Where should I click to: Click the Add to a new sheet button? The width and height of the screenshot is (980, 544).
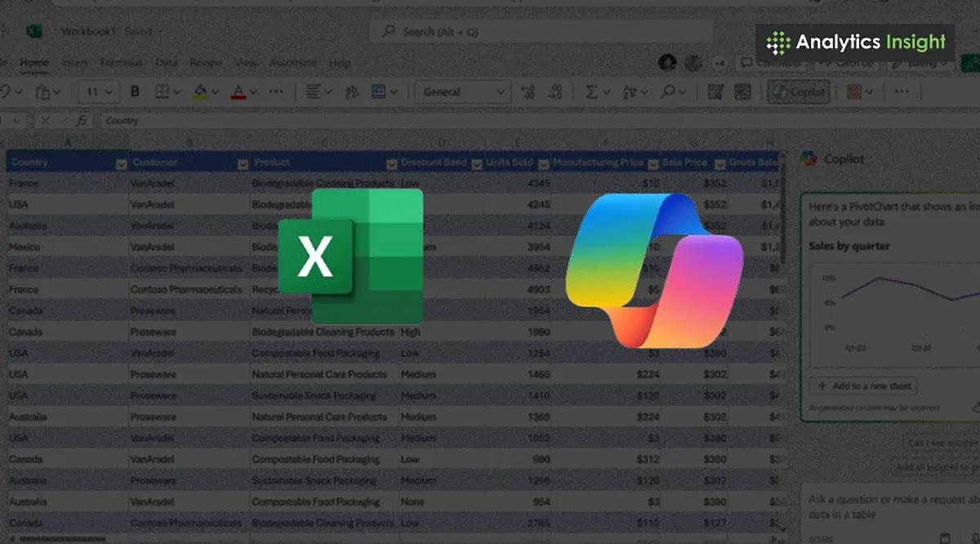tap(864, 386)
